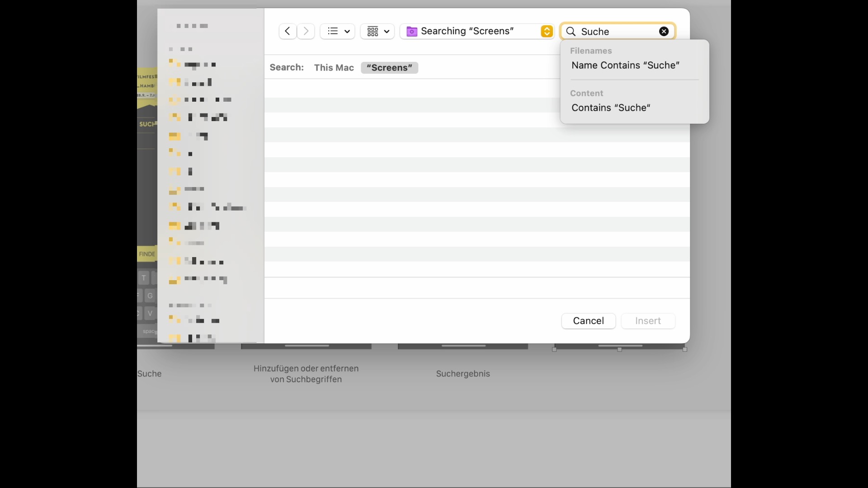Click the group-by grid icon
Screen dimensions: 868x488
[x=373, y=31]
